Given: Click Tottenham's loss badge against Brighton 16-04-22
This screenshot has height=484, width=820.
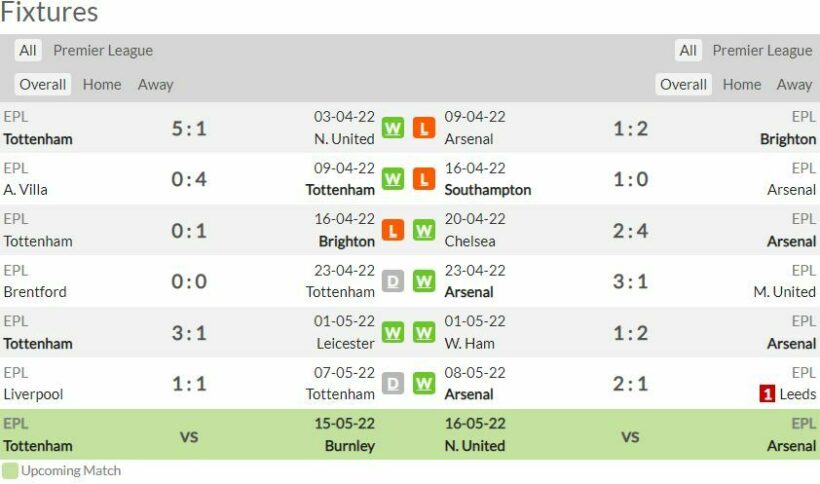Looking at the screenshot, I should (x=393, y=230).
